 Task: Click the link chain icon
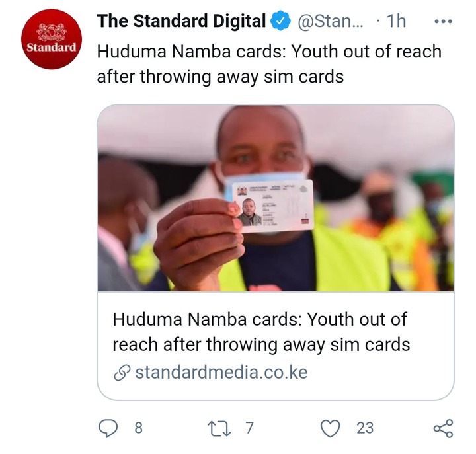click(x=122, y=373)
